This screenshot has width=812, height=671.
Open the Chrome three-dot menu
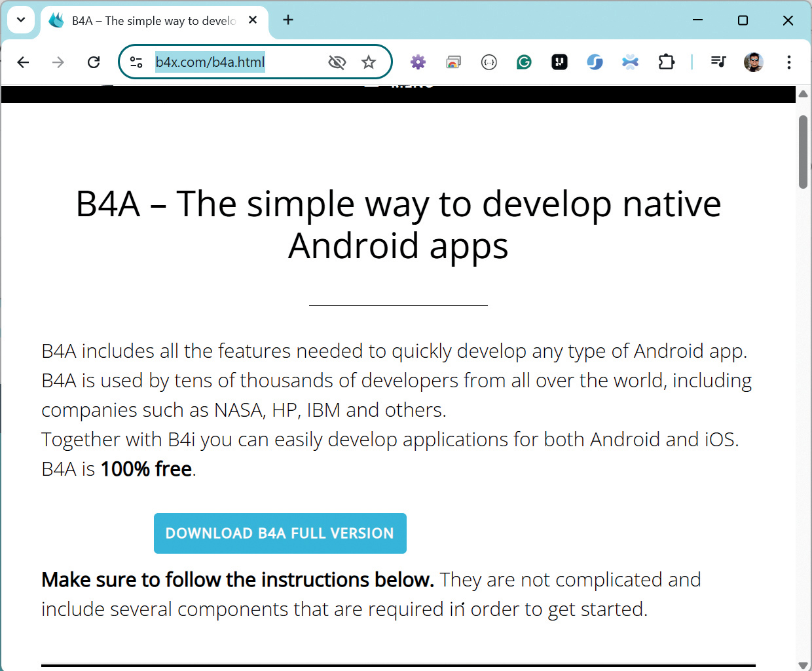point(789,62)
